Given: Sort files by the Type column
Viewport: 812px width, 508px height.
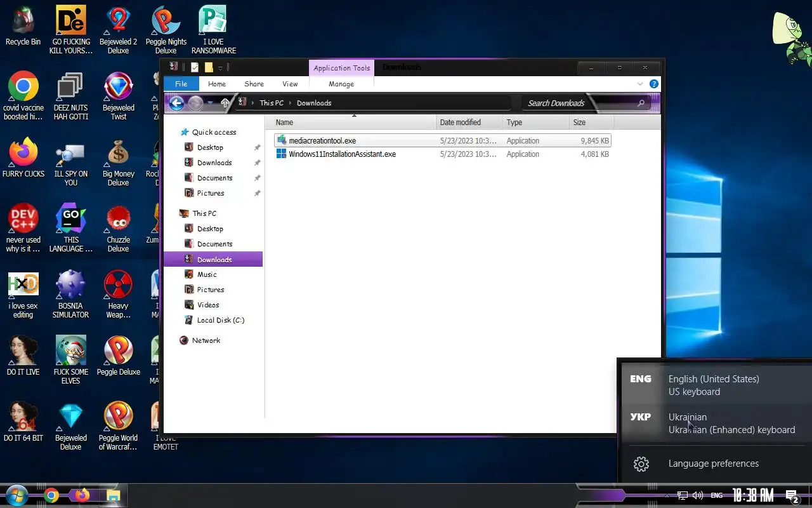Looking at the screenshot, I should tap(535, 122).
